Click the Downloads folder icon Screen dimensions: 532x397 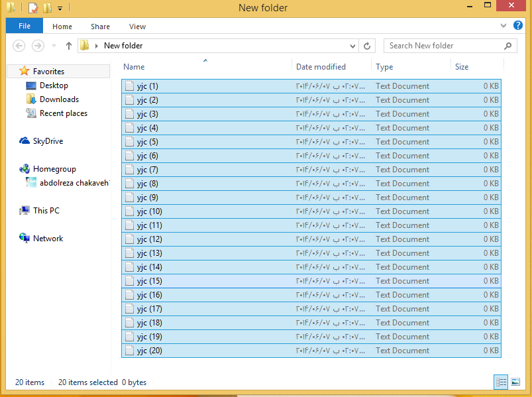coord(31,99)
